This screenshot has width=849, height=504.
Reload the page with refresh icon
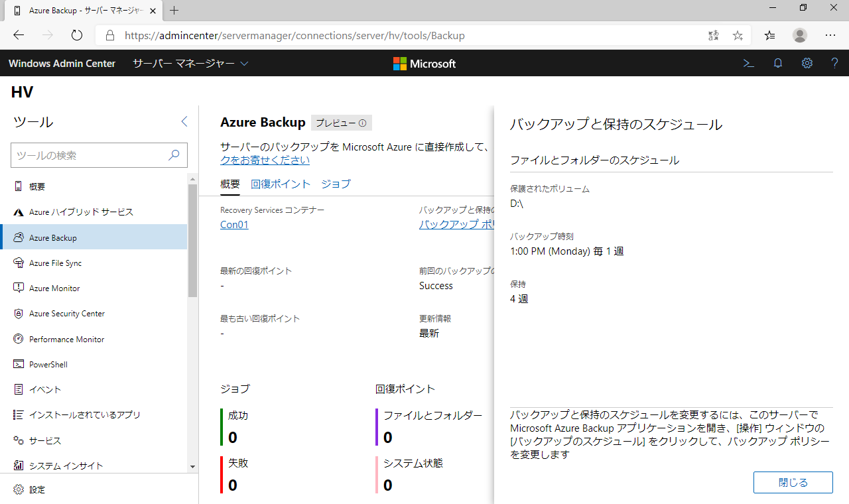(77, 36)
